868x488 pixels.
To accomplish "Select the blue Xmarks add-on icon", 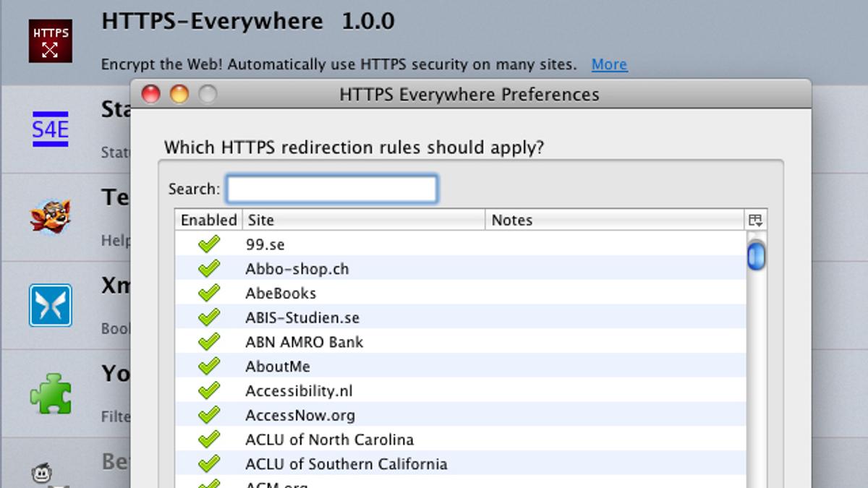I will (x=50, y=305).
